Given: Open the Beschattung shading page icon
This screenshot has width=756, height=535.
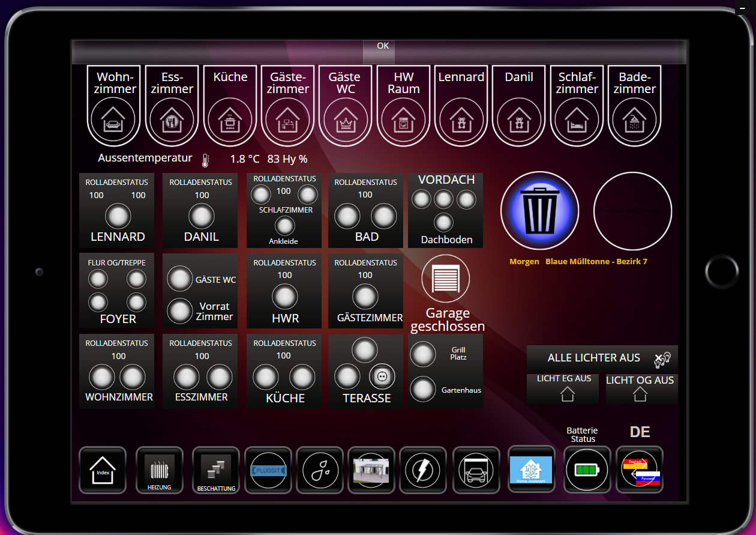Looking at the screenshot, I should coord(215,470).
